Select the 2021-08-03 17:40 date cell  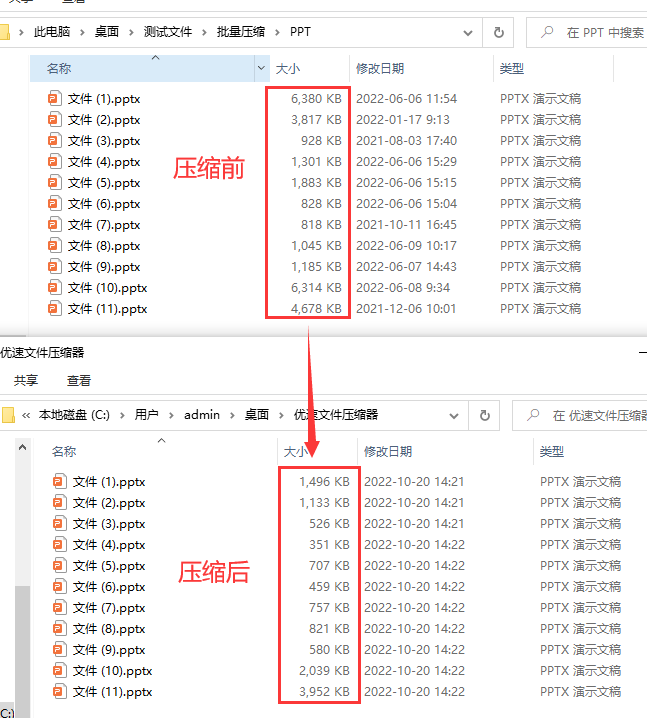pos(407,141)
